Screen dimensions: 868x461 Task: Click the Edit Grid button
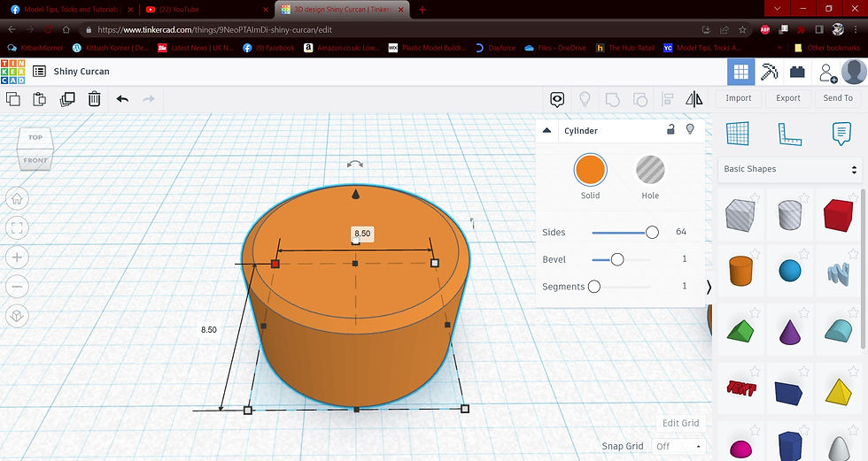point(681,423)
